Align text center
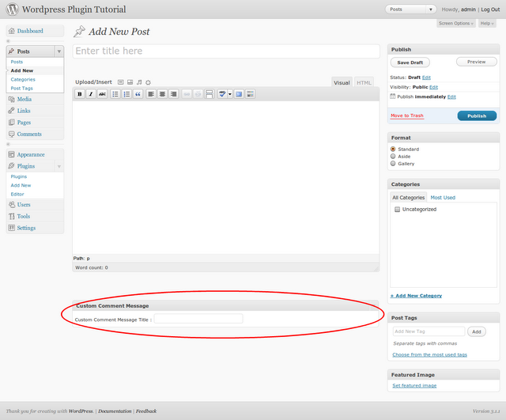The image size is (506, 420). pos(162,94)
